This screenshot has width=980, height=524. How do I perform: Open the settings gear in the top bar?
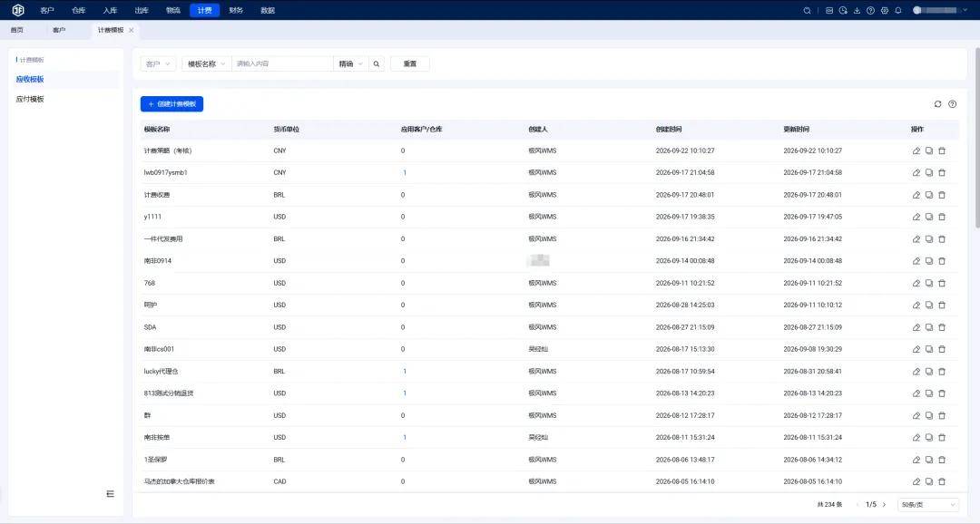tap(885, 11)
